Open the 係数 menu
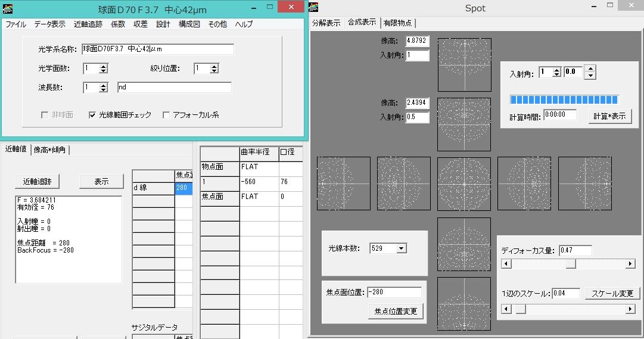644x339 pixels. point(118,24)
